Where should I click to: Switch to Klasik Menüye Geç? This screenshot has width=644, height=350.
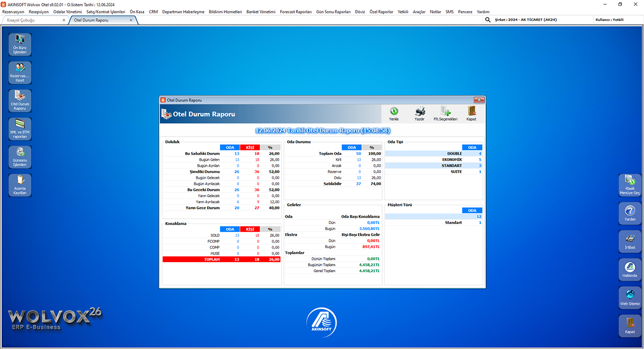(x=630, y=185)
